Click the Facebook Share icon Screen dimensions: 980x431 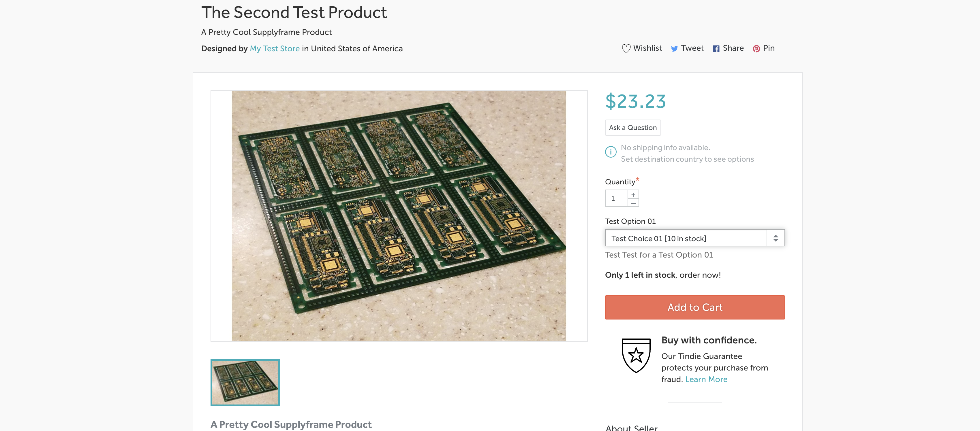(716, 49)
